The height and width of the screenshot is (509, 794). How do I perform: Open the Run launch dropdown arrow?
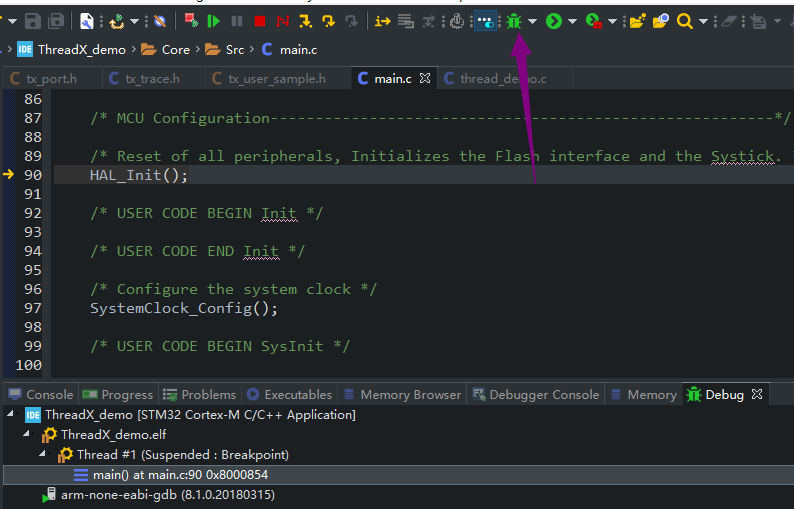572,21
